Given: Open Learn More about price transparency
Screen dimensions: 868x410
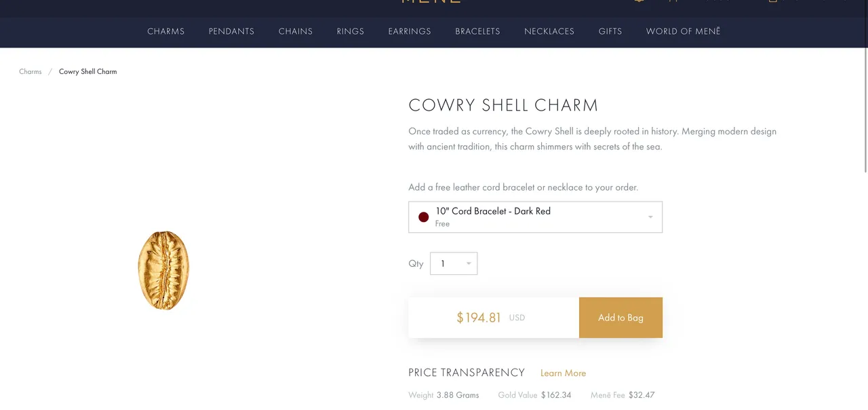Looking at the screenshot, I should 563,373.
